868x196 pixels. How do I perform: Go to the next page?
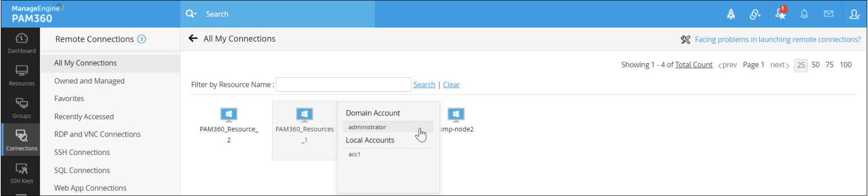pos(779,65)
